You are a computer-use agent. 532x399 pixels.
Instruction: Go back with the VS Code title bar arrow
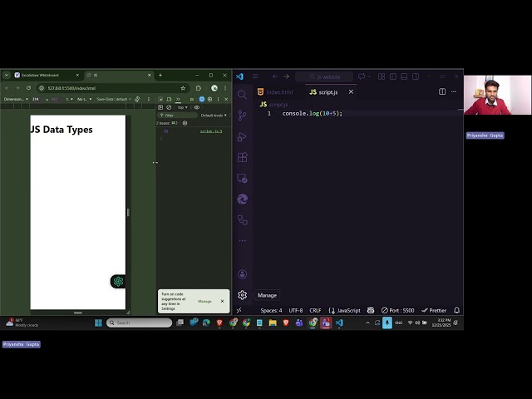point(275,76)
